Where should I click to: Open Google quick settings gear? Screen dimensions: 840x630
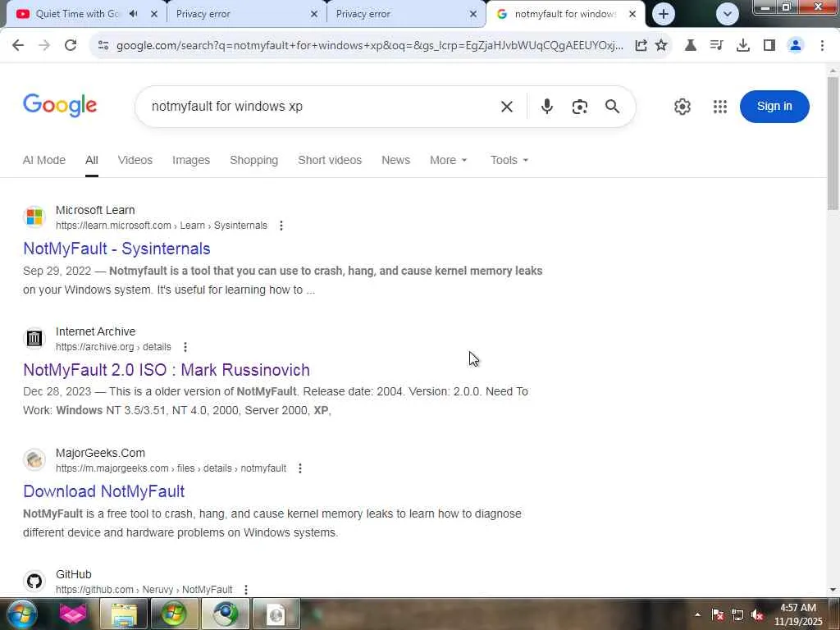click(682, 107)
